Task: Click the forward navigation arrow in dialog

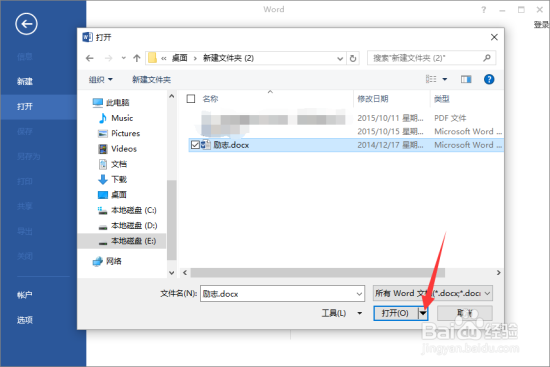Action: click(108, 58)
